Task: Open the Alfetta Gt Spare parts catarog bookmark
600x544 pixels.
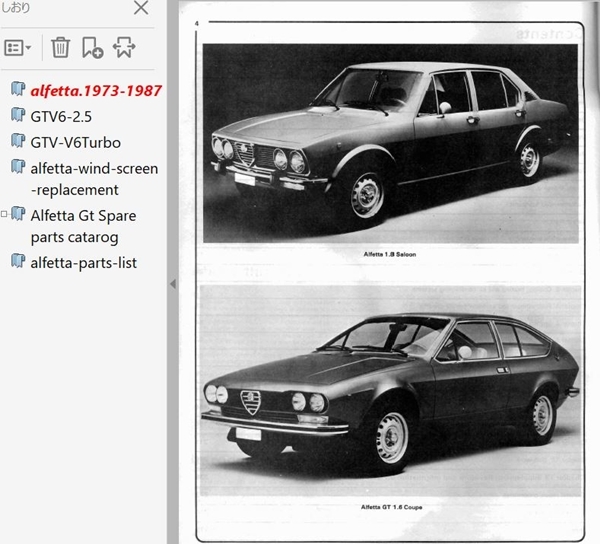Action: (x=83, y=226)
